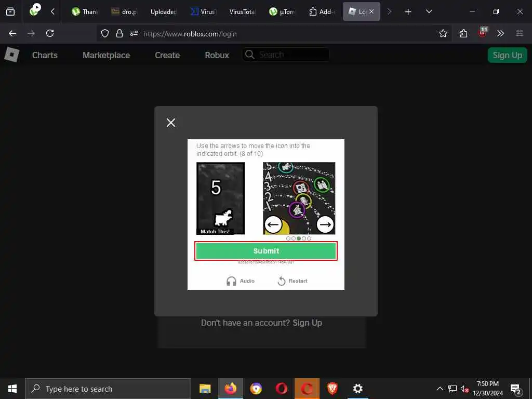This screenshot has height=399, width=532.
Task: Open the Robux page link
Action: (217, 55)
